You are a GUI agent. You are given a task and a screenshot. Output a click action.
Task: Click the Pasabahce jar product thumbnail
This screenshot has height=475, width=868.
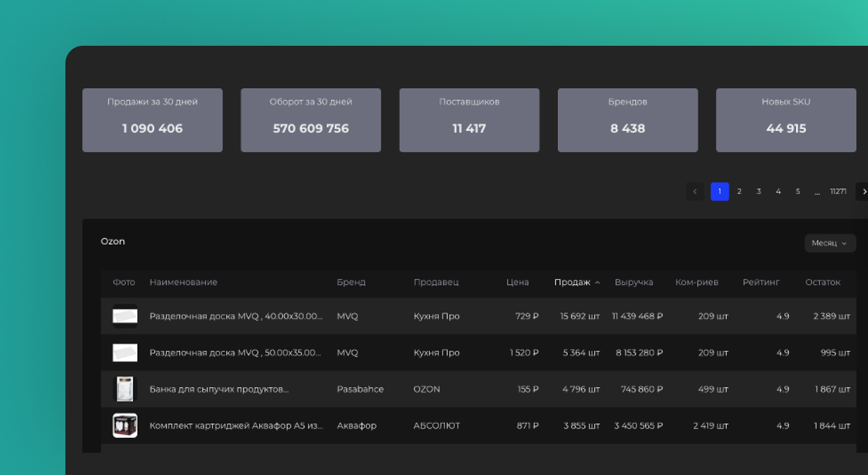(x=125, y=389)
